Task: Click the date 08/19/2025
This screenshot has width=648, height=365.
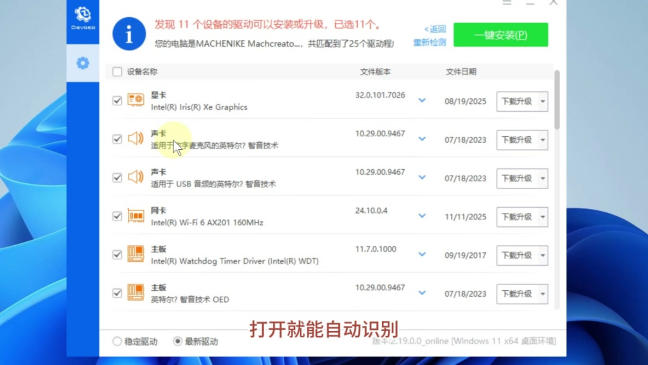Action: click(x=465, y=101)
